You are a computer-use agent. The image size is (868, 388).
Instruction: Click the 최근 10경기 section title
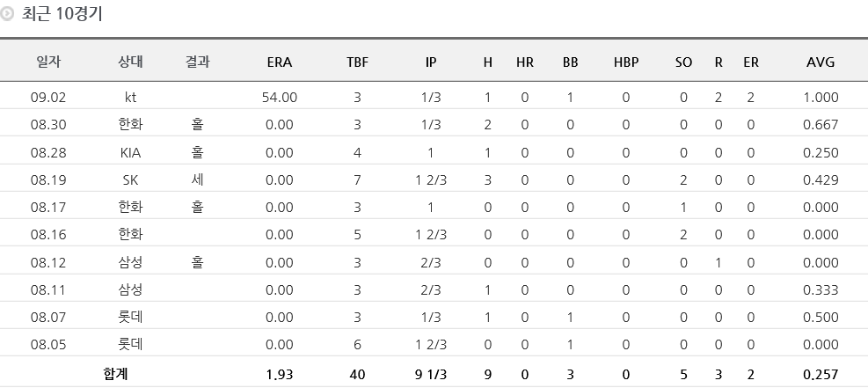click(x=62, y=15)
